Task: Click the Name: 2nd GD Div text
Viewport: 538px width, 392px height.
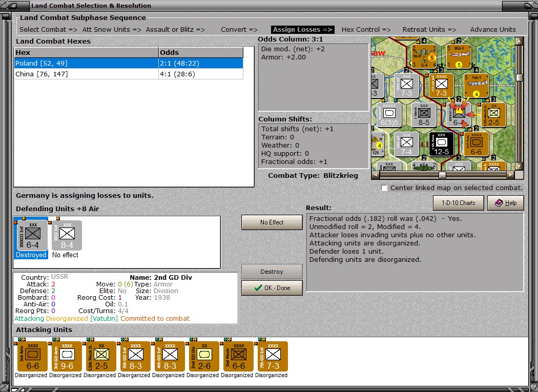Action: pyautogui.click(x=160, y=277)
